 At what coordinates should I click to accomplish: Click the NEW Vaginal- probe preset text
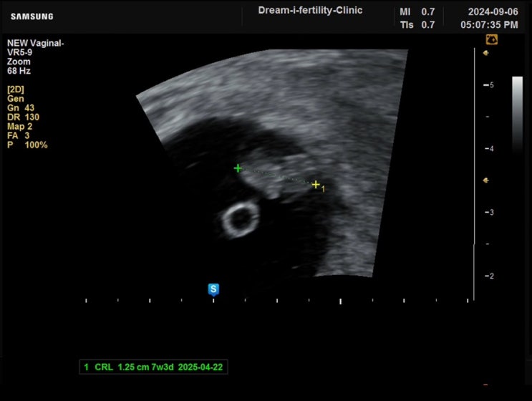tap(36, 43)
